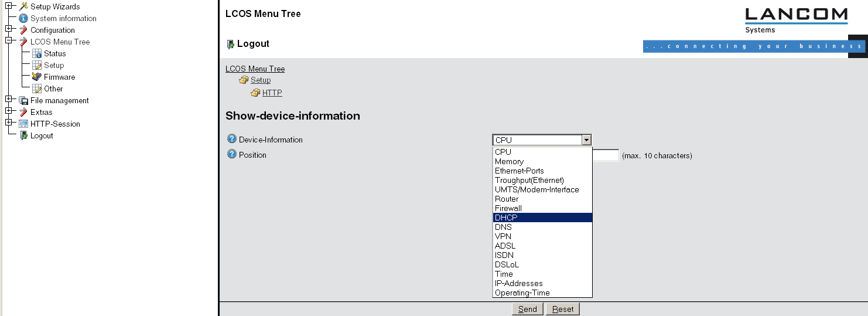Click the HTTP-Session monitor icon
Image resolution: width=868 pixels, height=316 pixels.
tap(23, 124)
